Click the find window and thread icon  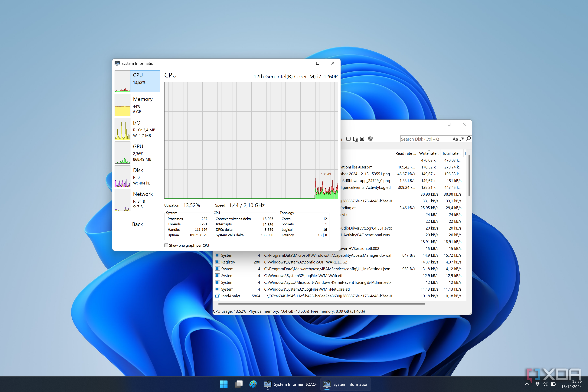[355, 139]
